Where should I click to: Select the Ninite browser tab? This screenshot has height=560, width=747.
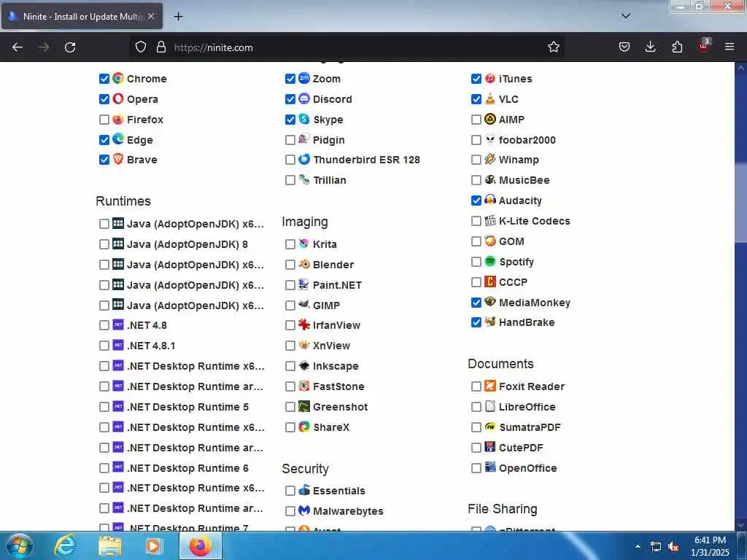click(82, 16)
